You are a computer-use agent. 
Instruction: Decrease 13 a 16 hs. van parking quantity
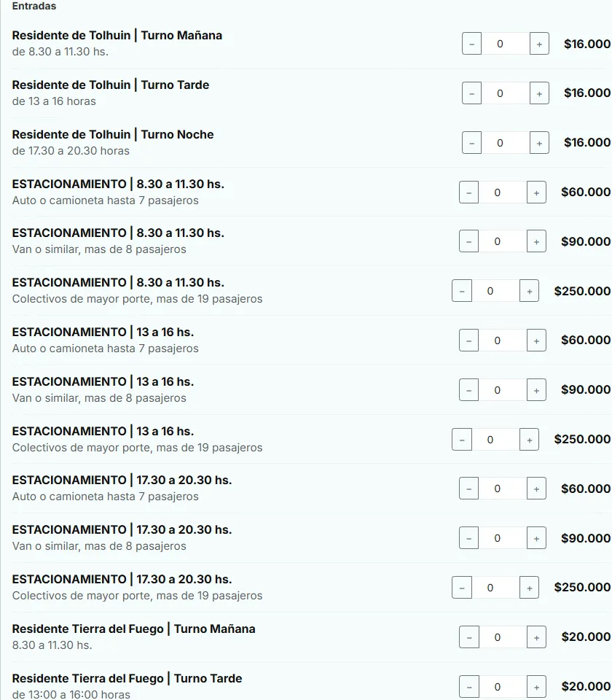(468, 390)
